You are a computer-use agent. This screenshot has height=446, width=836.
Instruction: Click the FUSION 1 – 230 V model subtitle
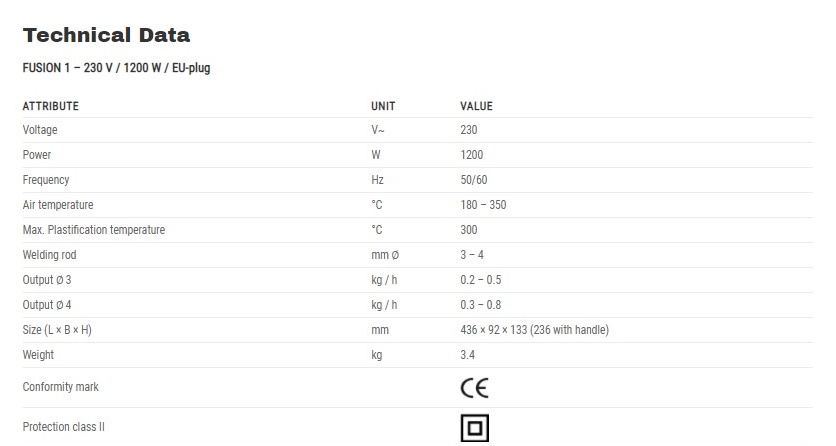(x=116, y=68)
